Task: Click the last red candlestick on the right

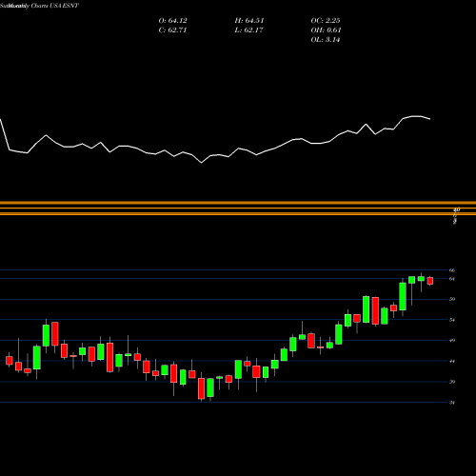Action: pyautogui.click(x=430, y=281)
